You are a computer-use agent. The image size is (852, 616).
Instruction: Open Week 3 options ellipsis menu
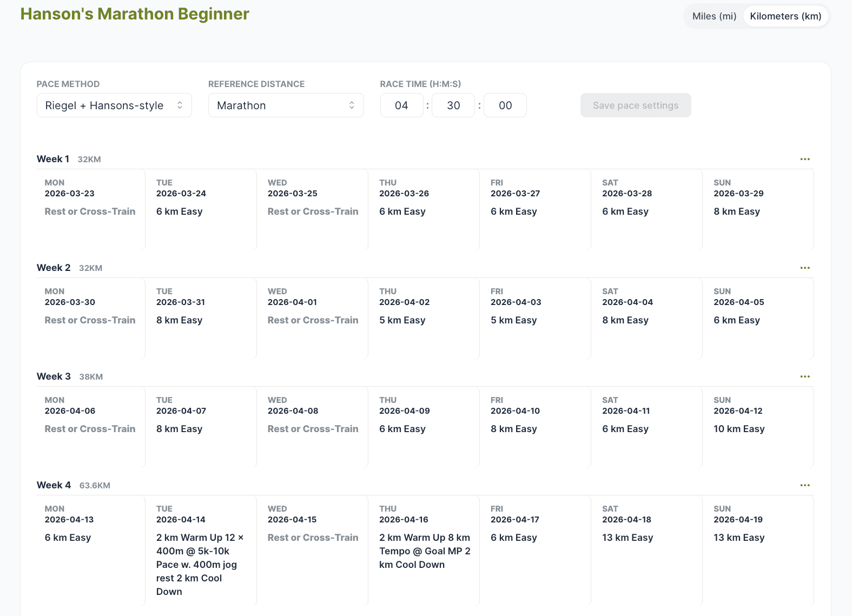point(805,376)
